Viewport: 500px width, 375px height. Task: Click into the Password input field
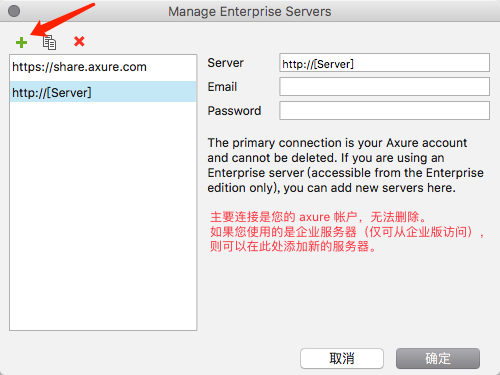384,111
